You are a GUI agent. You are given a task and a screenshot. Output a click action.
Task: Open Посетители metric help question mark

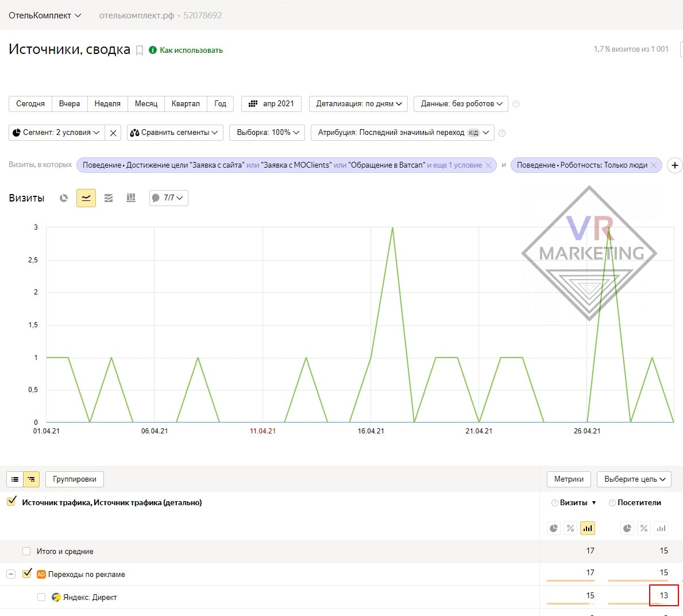pyautogui.click(x=612, y=503)
